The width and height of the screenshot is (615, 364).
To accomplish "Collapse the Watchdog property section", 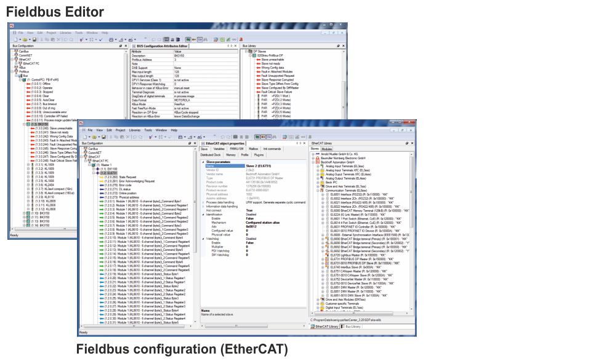I will coord(203,239).
